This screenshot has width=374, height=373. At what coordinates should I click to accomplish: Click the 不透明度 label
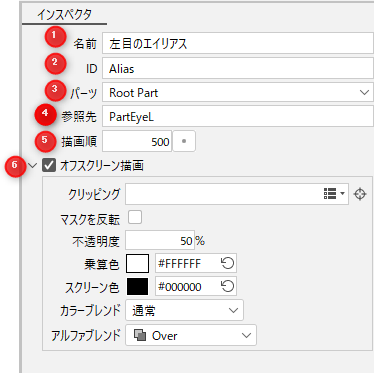pos(96,241)
